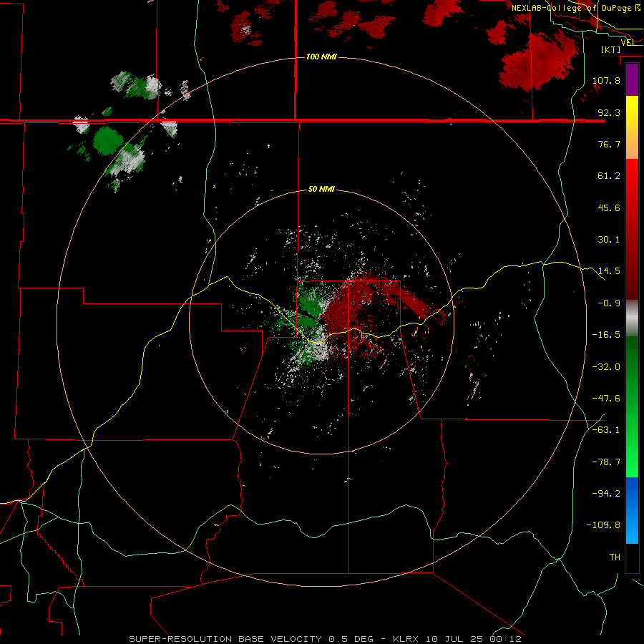
Task: Click the -63.1 value on the velocity scale
Action: (x=606, y=430)
